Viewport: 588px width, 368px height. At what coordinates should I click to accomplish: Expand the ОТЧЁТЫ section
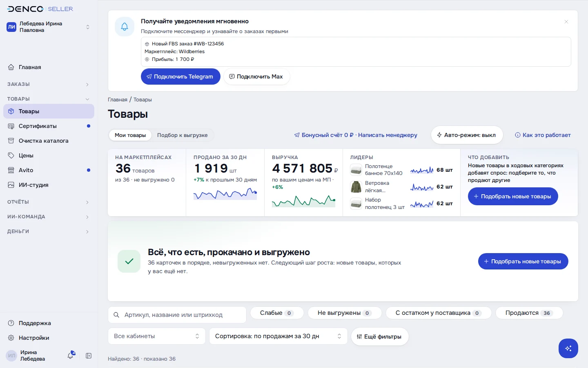tap(49, 202)
